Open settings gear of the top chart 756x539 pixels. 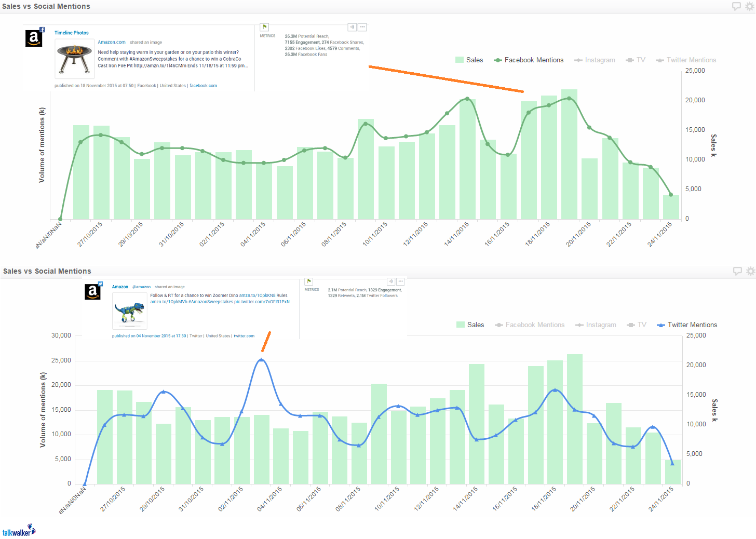(749, 6)
